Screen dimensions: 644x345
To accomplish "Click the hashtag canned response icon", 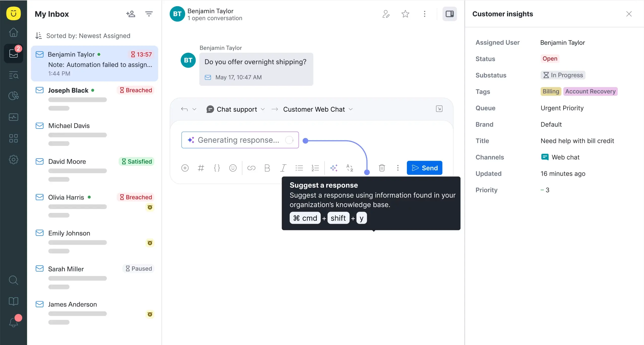I will point(201,168).
